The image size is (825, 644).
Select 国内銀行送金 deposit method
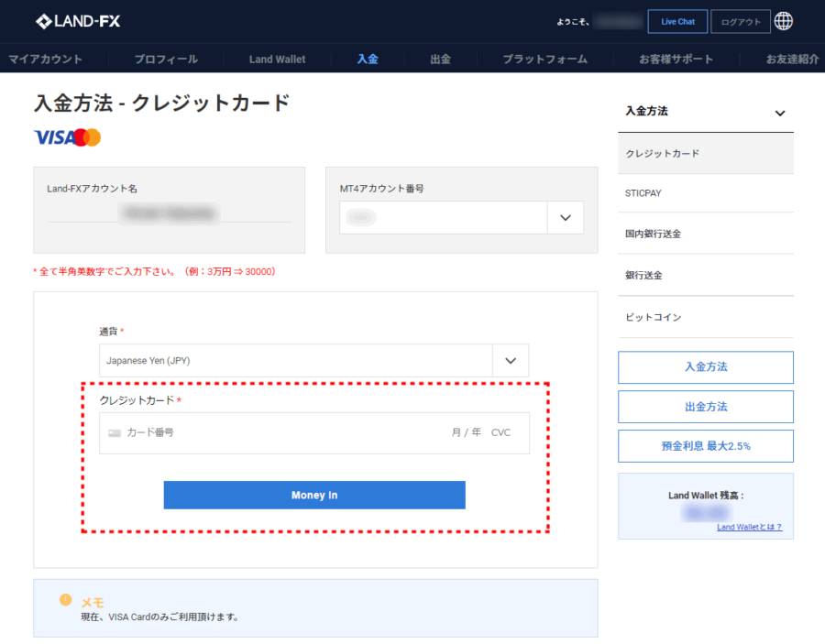pyautogui.click(x=706, y=234)
